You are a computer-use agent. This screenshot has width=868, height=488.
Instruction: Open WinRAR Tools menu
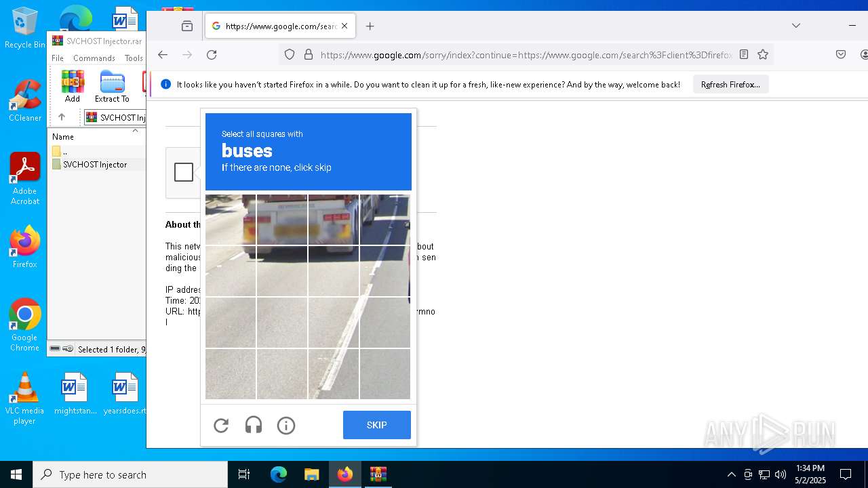[x=134, y=58]
